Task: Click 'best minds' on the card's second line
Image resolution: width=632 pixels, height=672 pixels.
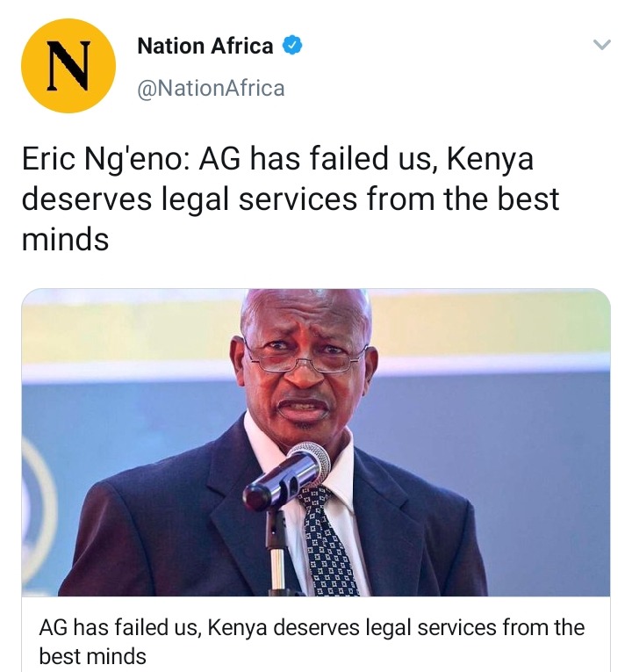Action: [92, 656]
